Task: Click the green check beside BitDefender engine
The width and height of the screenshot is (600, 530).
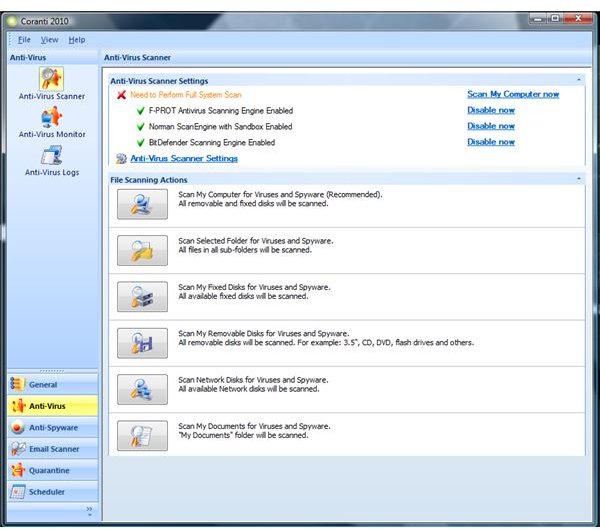Action: (x=140, y=143)
